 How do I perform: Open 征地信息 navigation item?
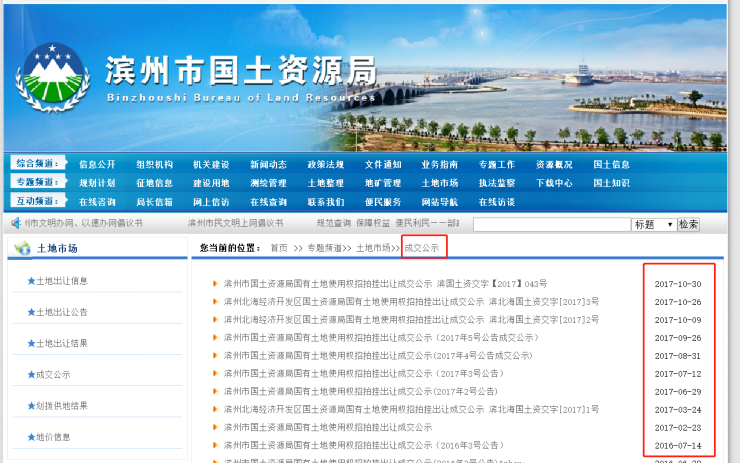click(x=154, y=183)
